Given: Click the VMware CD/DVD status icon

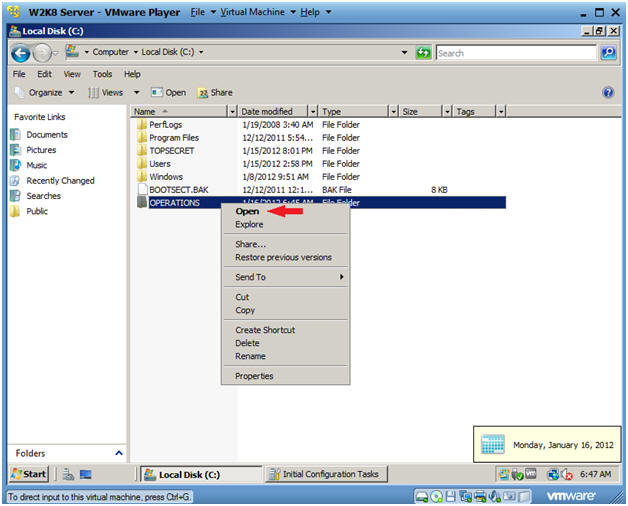Looking at the screenshot, I should [x=437, y=497].
